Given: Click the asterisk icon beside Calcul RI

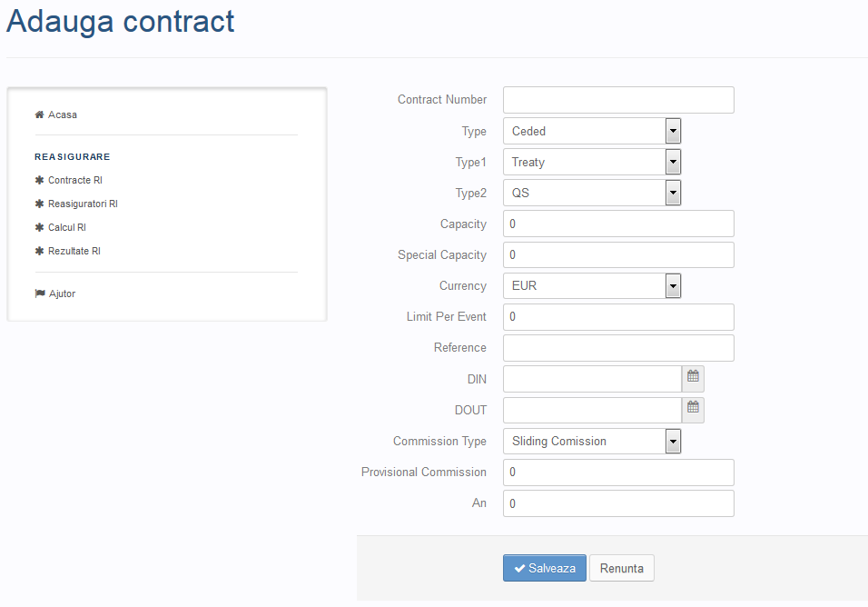Looking at the screenshot, I should [x=39, y=227].
